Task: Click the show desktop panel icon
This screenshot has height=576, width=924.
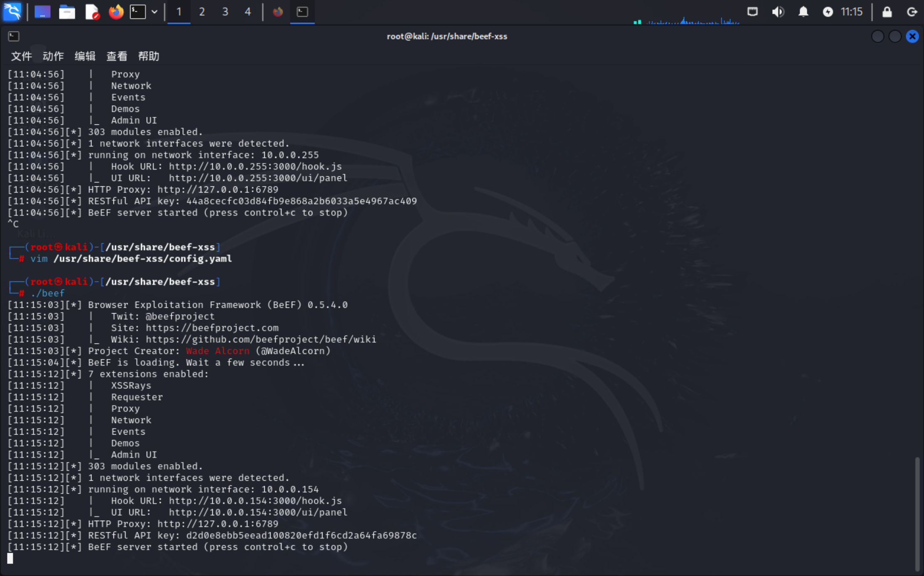Action: [x=42, y=12]
